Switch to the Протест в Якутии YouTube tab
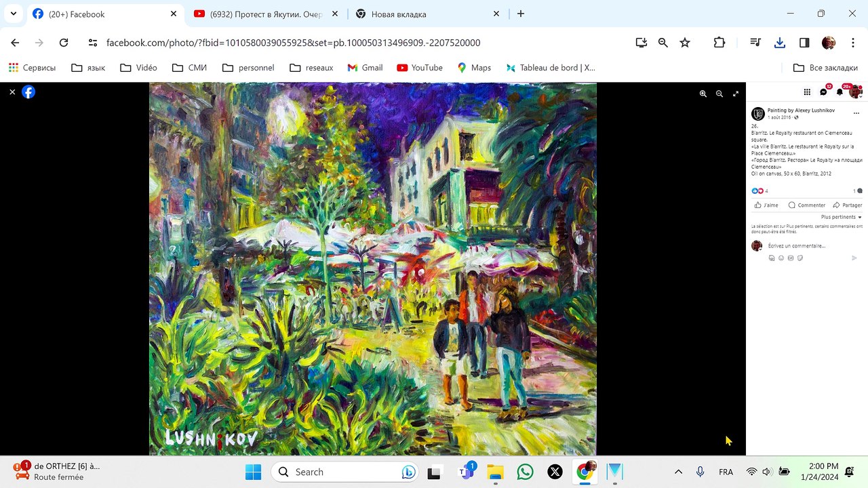The width and height of the screenshot is (868, 488). [x=265, y=14]
